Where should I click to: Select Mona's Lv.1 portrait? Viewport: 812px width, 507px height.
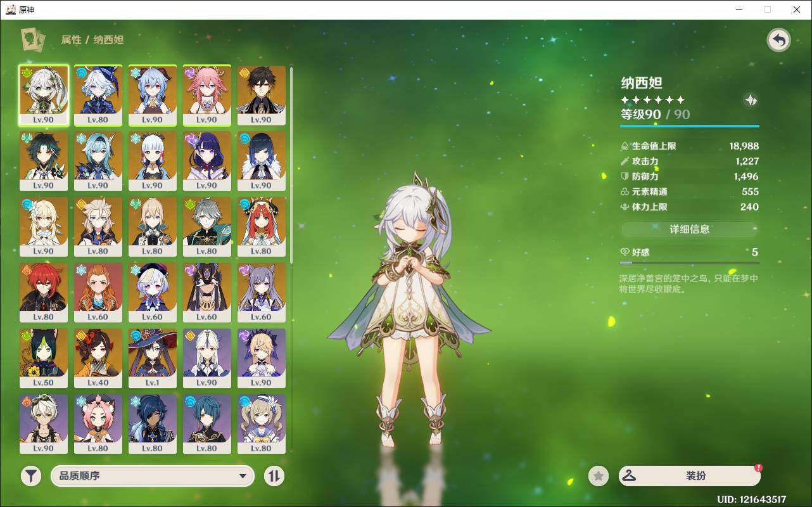153,359
